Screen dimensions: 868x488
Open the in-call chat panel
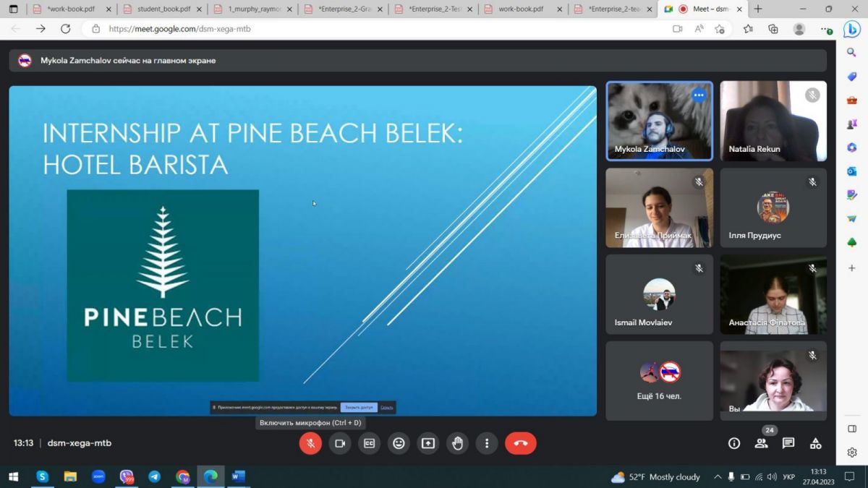[788, 443]
